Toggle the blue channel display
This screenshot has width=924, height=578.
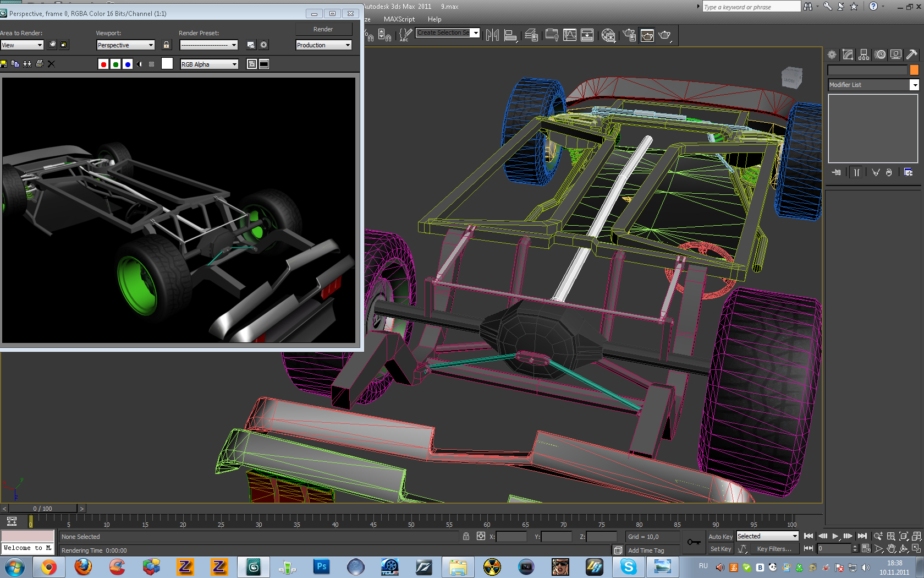click(128, 64)
